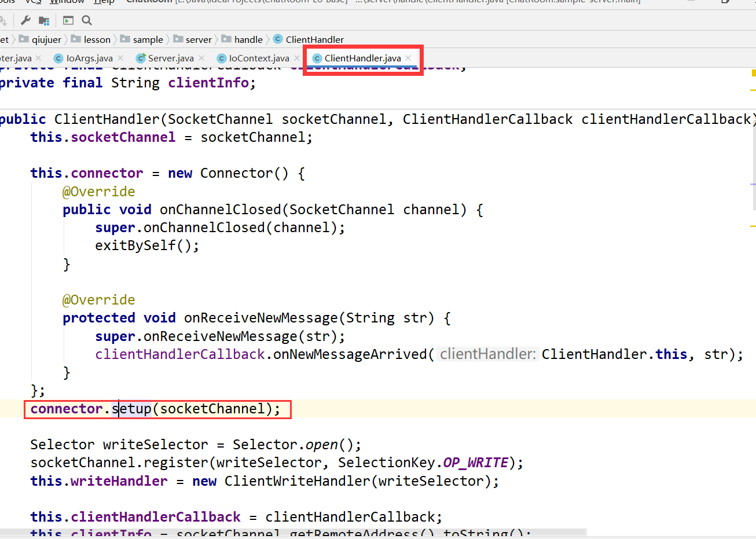Click 'Selector.open()' call
This screenshot has height=539, width=756.
pos(293,445)
